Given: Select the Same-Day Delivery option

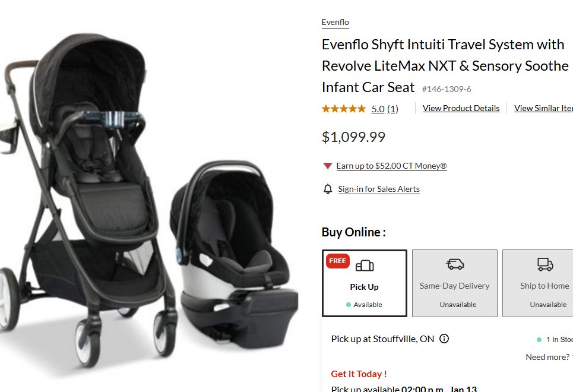Looking at the screenshot, I should [455, 283].
